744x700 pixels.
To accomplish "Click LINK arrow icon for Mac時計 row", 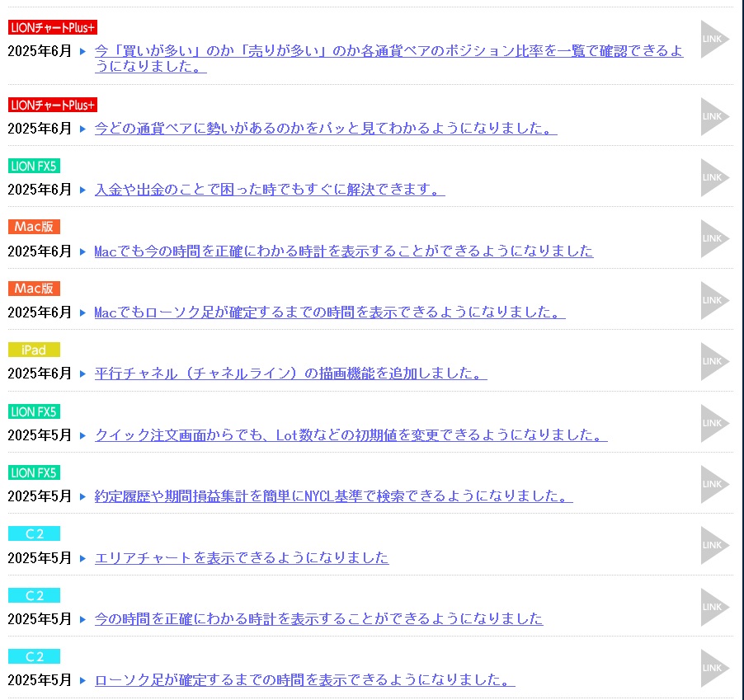I will pos(714,238).
